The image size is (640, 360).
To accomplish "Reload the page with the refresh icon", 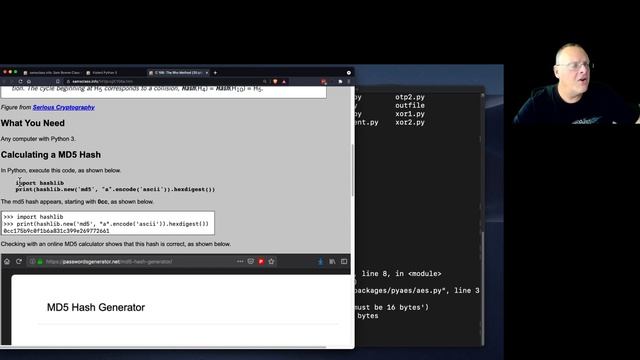I will [x=20, y=82].
